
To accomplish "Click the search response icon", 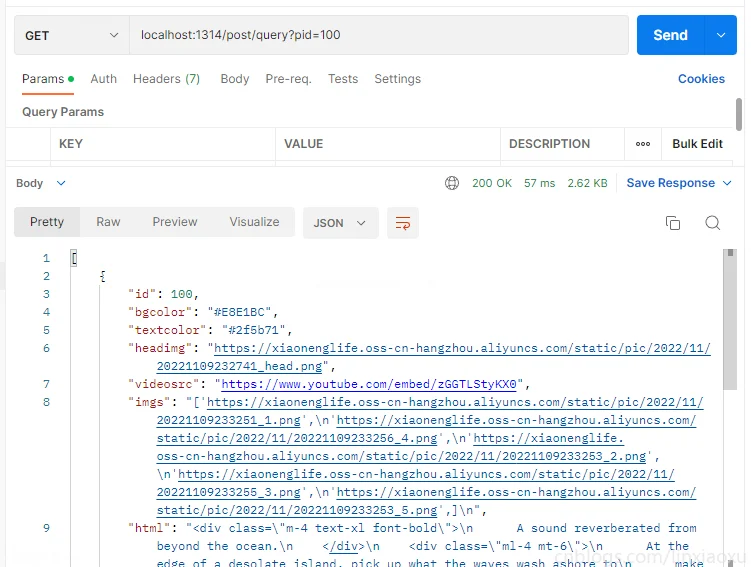I will (713, 223).
